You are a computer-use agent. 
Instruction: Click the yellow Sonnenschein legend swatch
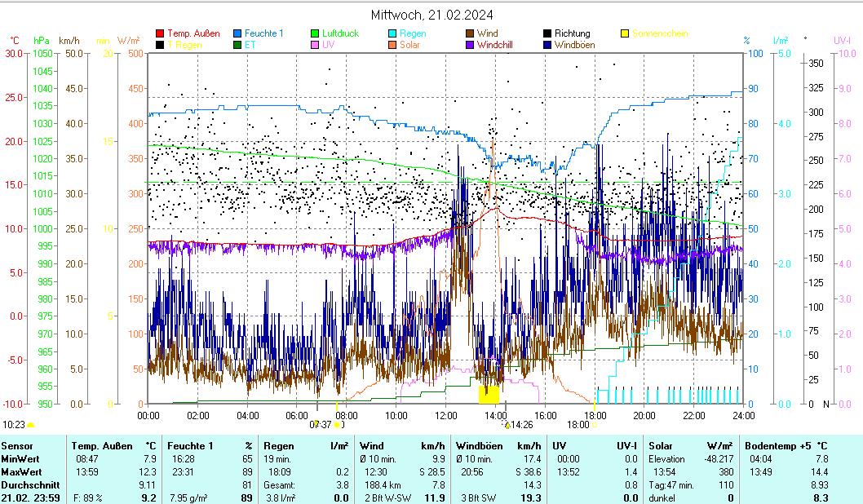coord(625,33)
